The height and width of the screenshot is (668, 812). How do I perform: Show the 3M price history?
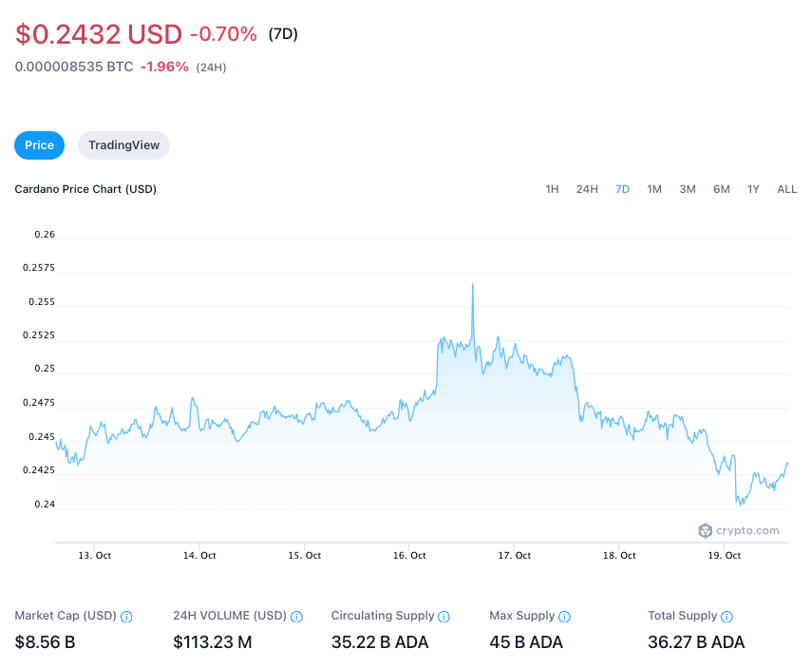(x=688, y=189)
